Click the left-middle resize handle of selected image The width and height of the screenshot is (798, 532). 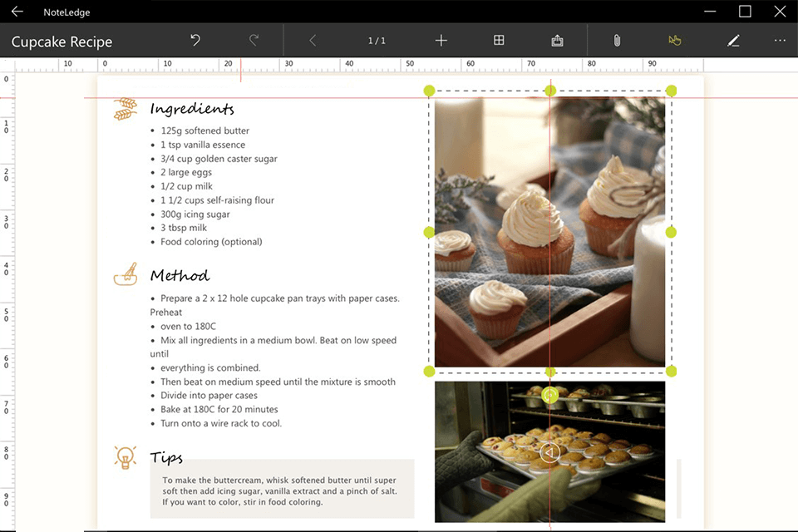click(x=429, y=232)
